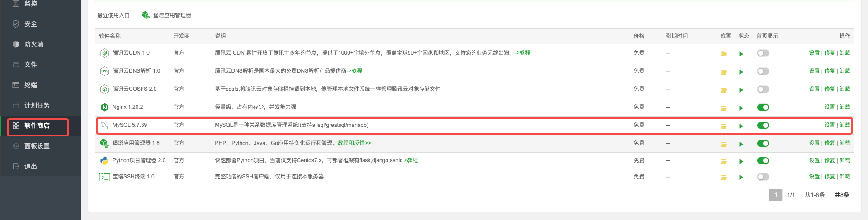This screenshot has width=868, height=220.
Task: Open 设置 for 腾讯云CDN
Action: (814, 53)
